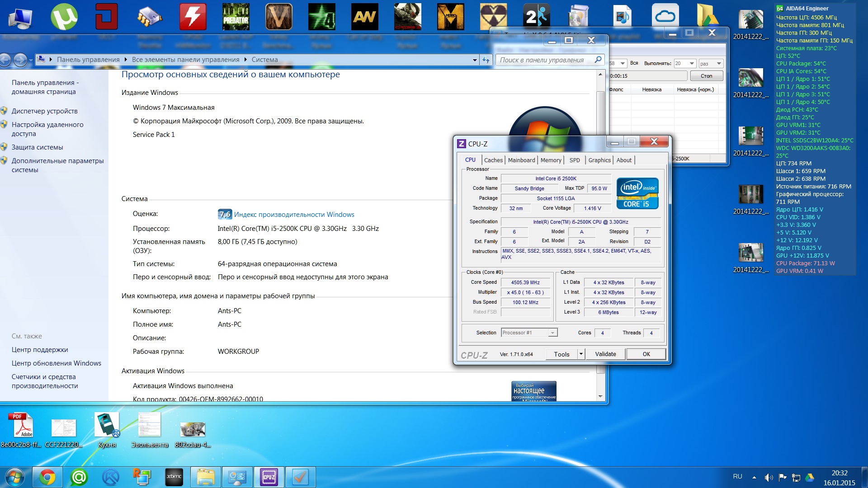
Task: Switch to the Mainboard tab
Action: 521,160
